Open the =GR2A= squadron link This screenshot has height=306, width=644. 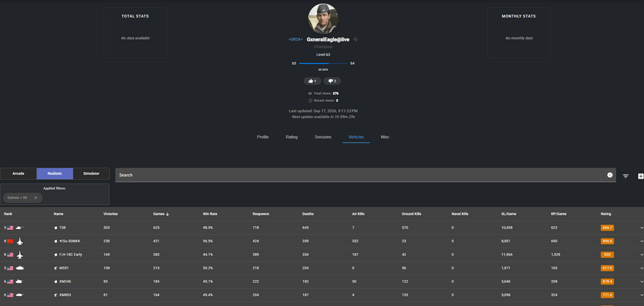pos(296,39)
